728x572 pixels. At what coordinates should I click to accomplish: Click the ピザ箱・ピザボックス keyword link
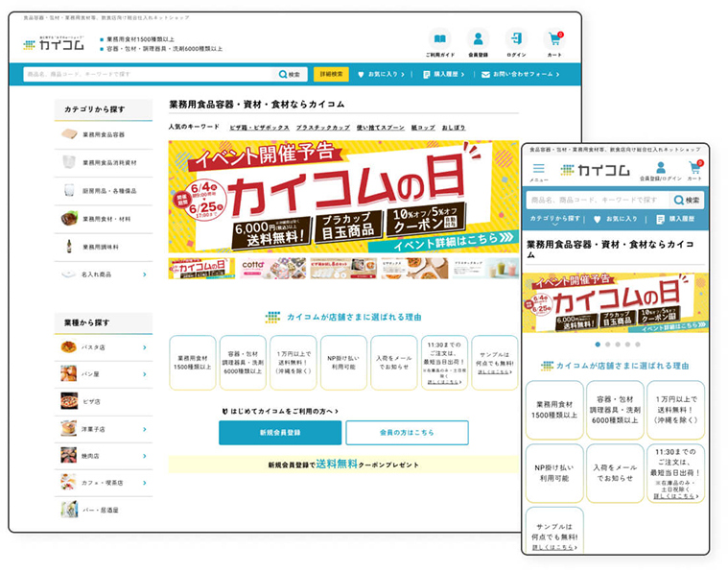(x=259, y=128)
